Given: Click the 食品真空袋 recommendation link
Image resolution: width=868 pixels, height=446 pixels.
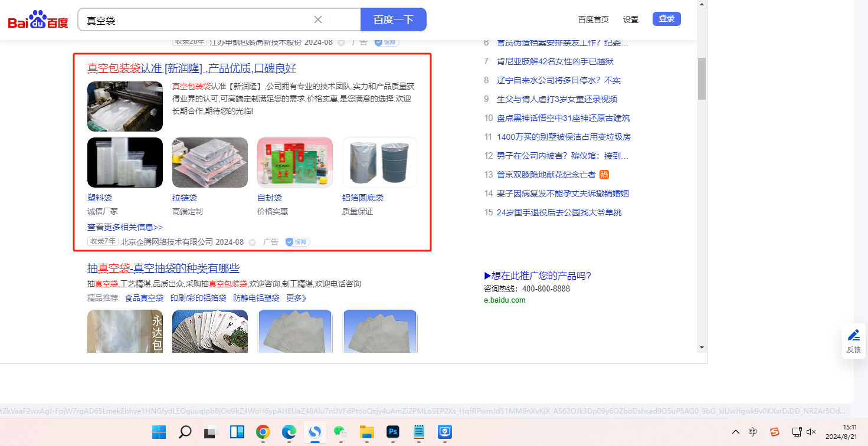Looking at the screenshot, I should click(x=144, y=298).
